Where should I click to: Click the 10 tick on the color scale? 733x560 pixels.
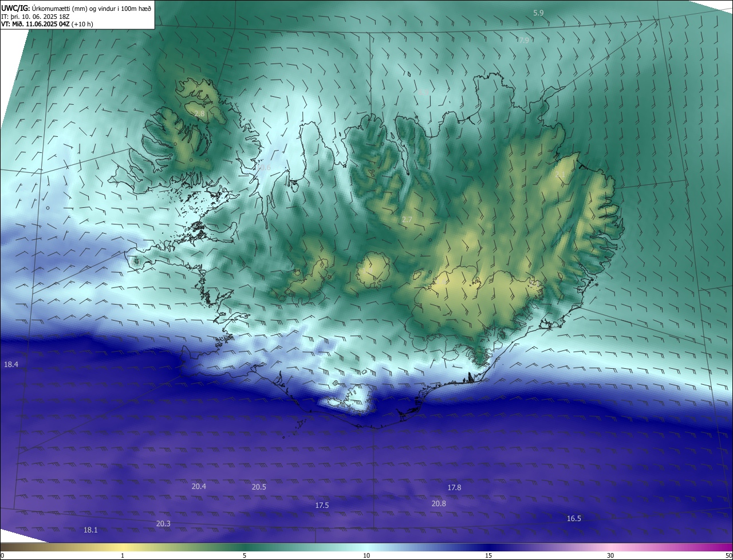click(x=366, y=555)
